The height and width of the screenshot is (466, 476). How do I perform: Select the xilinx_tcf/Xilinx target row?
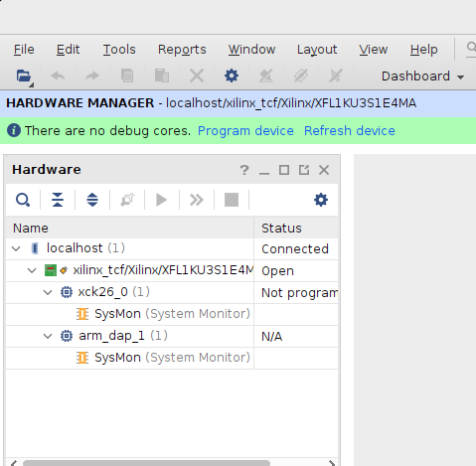pyautogui.click(x=172, y=270)
